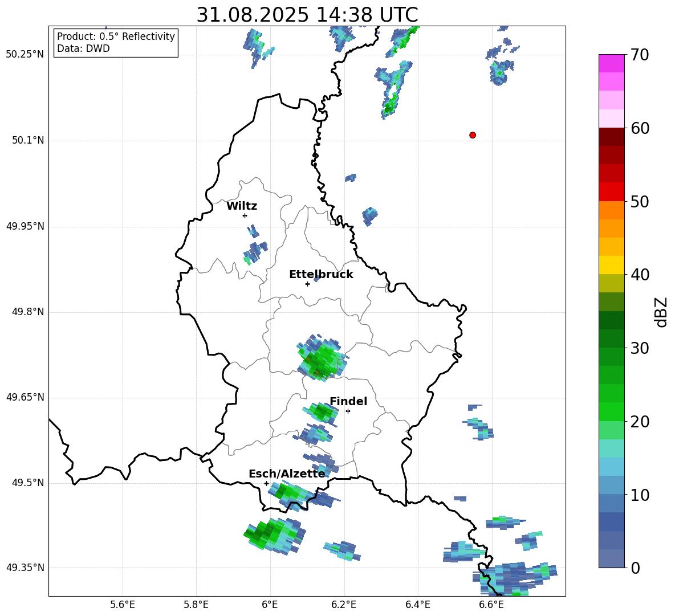Click the colorbar tick label 0
This screenshot has width=675, height=616.
pyautogui.click(x=635, y=568)
